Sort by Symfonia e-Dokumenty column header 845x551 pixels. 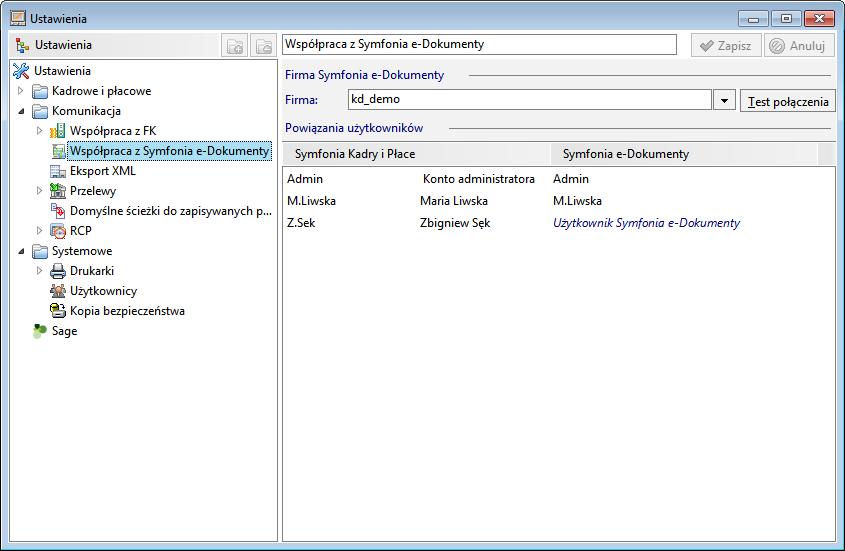684,154
